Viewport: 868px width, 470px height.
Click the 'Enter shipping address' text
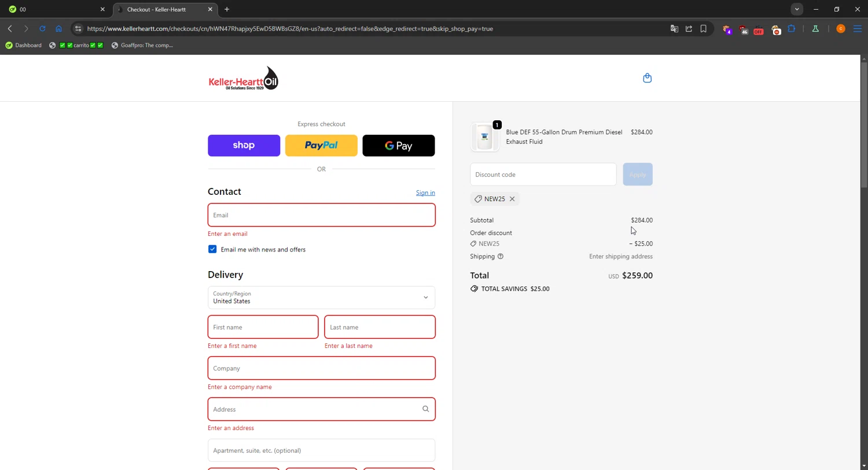(621, 256)
